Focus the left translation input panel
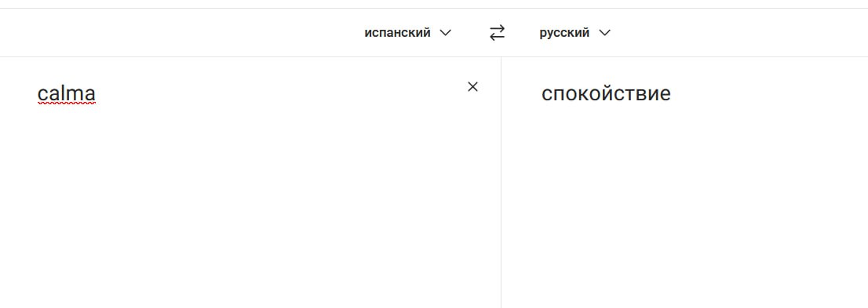Screen dimensions: 868x308 [250, 183]
